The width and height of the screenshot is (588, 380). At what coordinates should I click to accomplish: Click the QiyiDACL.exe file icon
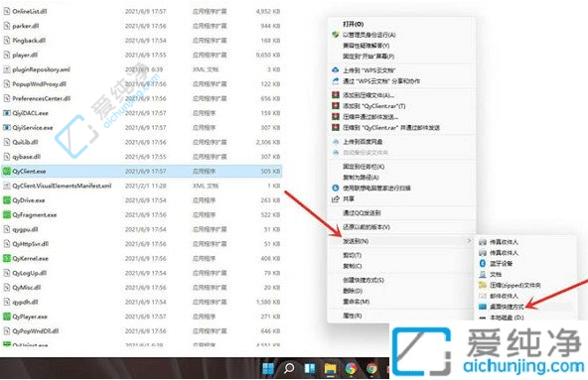coord(6,113)
